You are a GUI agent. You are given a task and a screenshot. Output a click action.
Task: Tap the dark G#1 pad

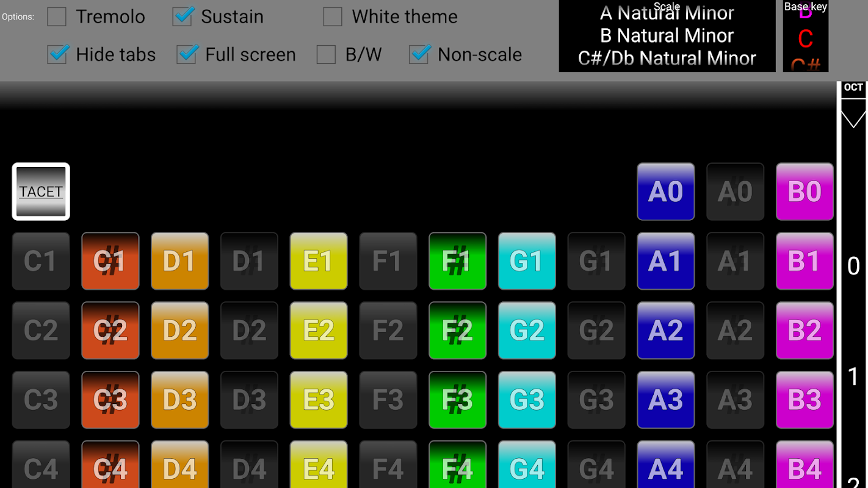coord(596,261)
